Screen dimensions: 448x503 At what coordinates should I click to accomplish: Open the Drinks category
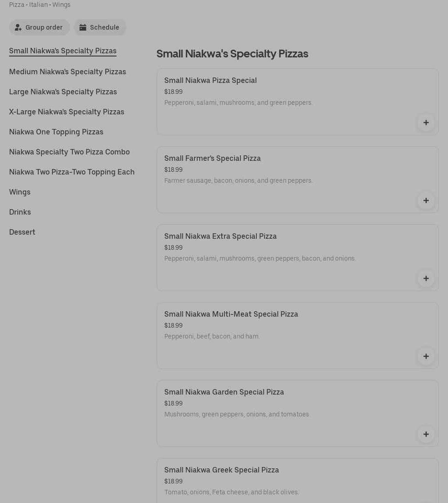pyautogui.click(x=20, y=212)
